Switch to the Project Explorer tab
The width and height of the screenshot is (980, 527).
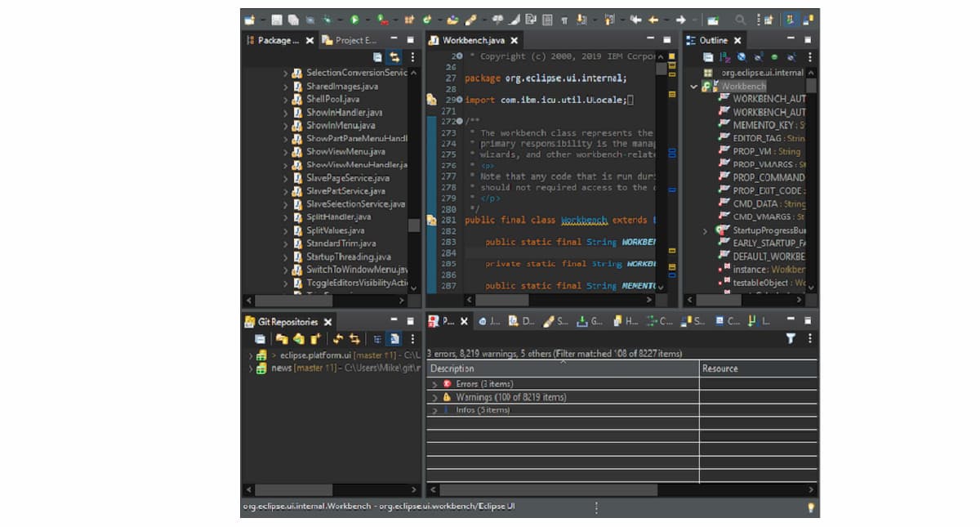click(350, 40)
